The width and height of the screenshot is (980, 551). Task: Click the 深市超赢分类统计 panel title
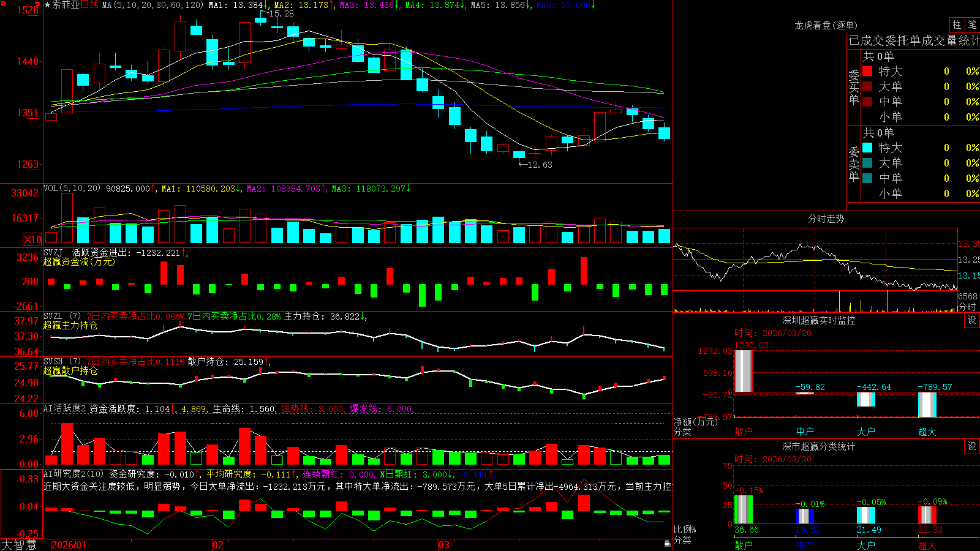[818, 446]
